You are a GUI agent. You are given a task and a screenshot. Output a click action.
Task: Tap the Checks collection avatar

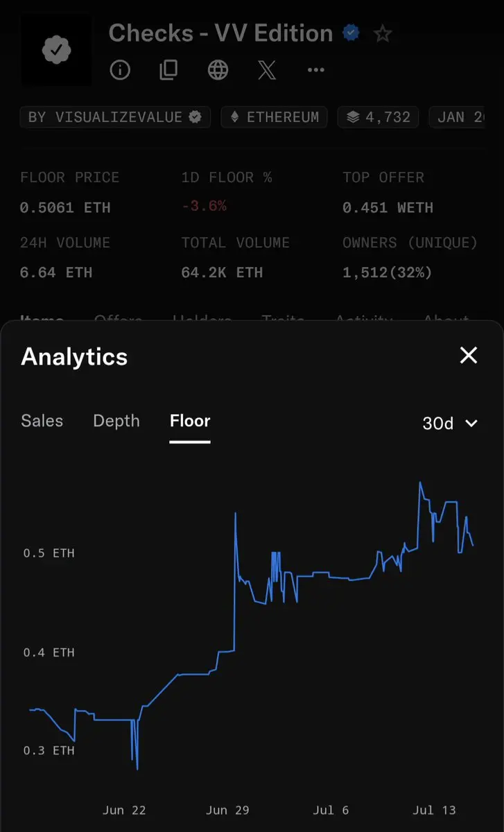(x=55, y=51)
